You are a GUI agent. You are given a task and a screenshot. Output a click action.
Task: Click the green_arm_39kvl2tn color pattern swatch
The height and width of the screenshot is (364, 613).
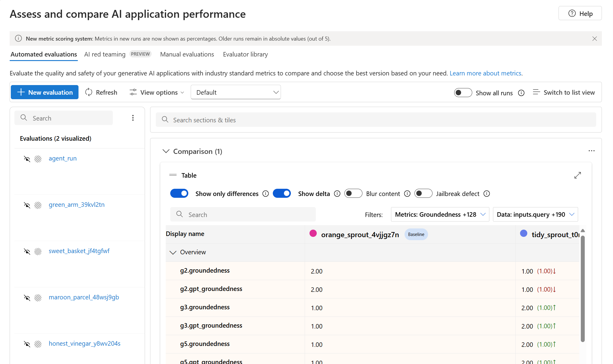click(x=38, y=205)
